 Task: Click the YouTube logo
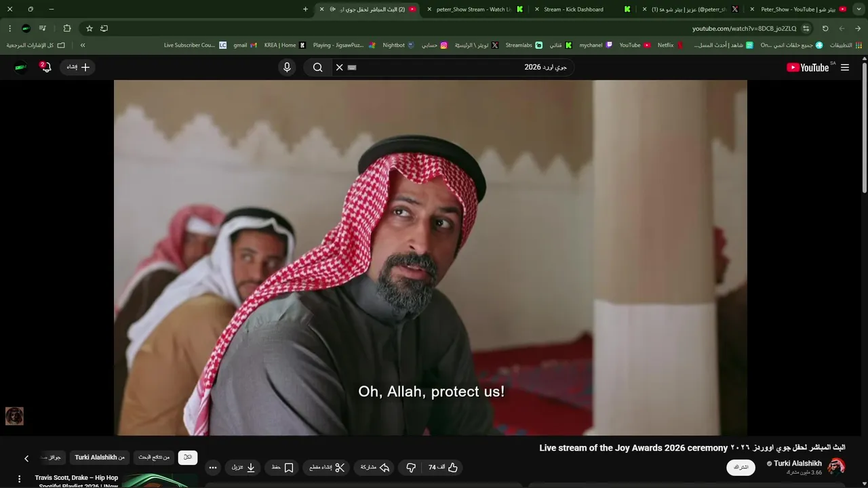tap(808, 67)
